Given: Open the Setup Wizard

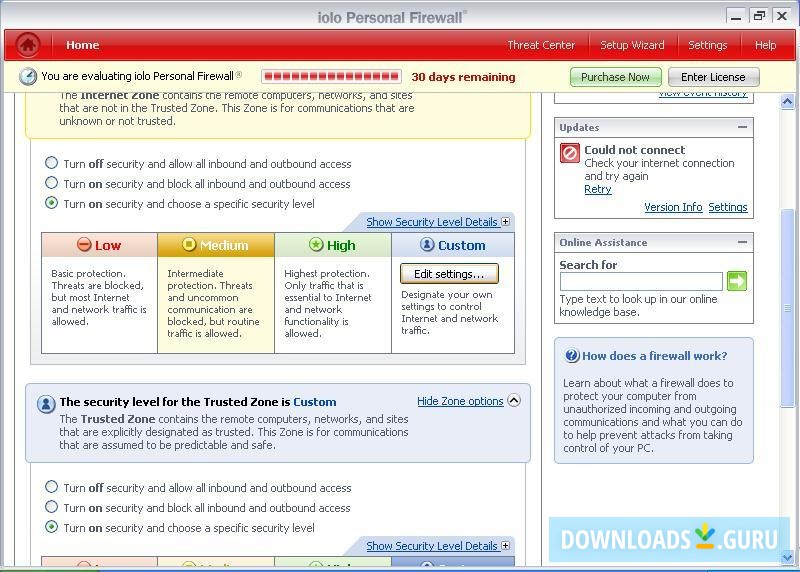Looking at the screenshot, I should click(x=632, y=45).
